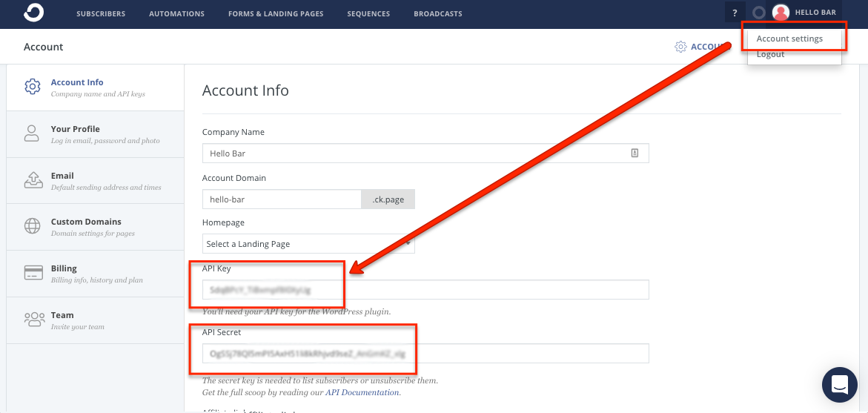
Task: Click the Account Info gear icon
Action: [32, 87]
